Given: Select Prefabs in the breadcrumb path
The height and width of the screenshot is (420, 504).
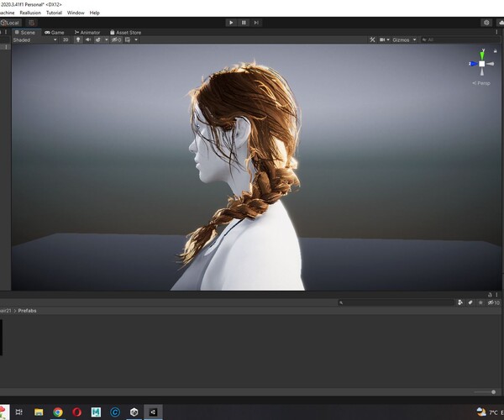Looking at the screenshot, I should pos(27,311).
